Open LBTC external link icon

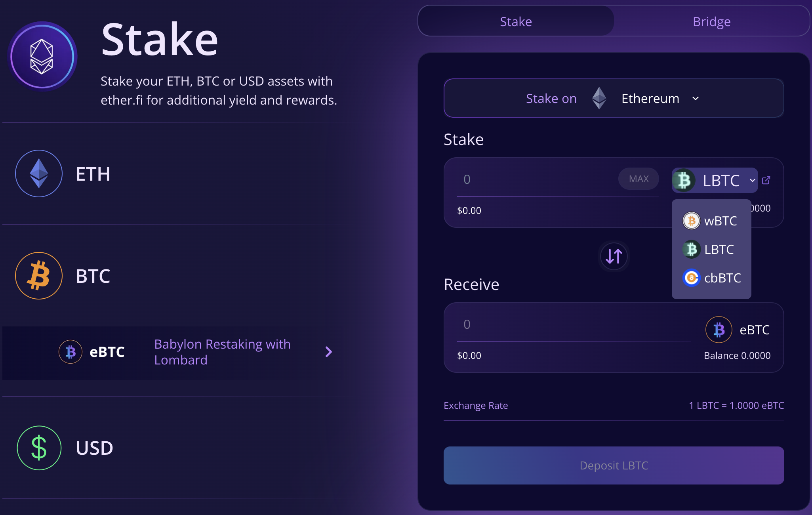pos(766,180)
